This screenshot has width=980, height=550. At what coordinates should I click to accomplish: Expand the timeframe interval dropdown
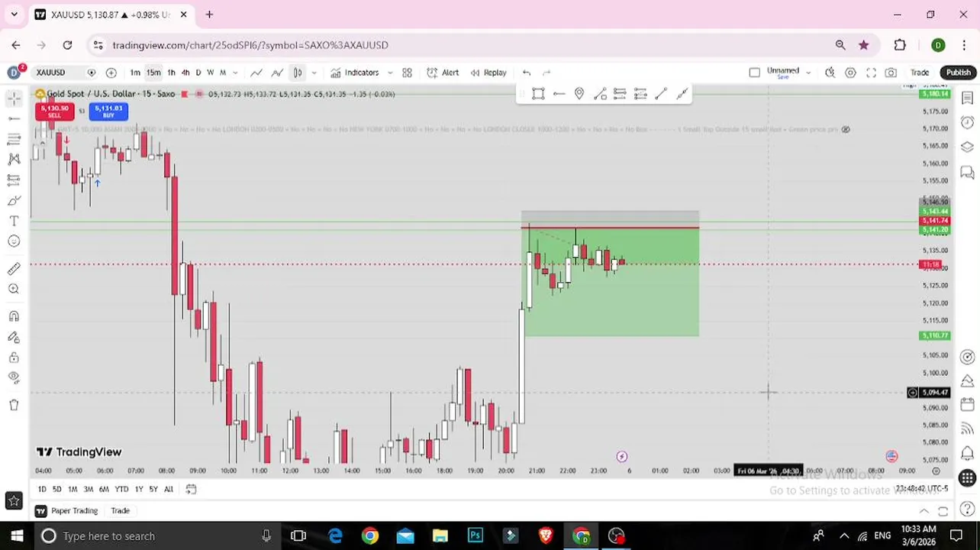[x=235, y=73]
